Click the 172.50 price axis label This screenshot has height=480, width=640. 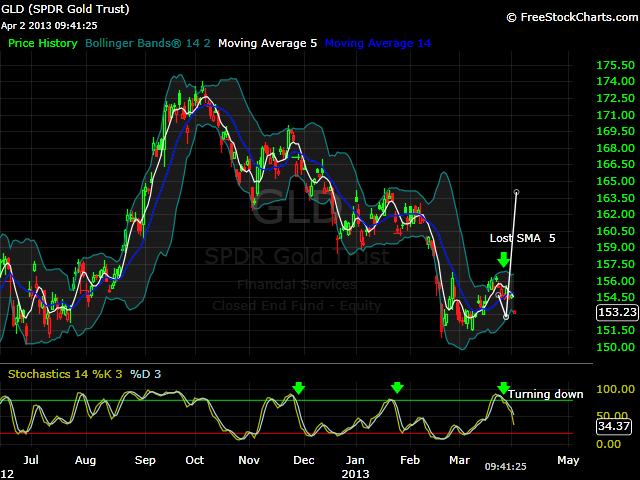616,98
